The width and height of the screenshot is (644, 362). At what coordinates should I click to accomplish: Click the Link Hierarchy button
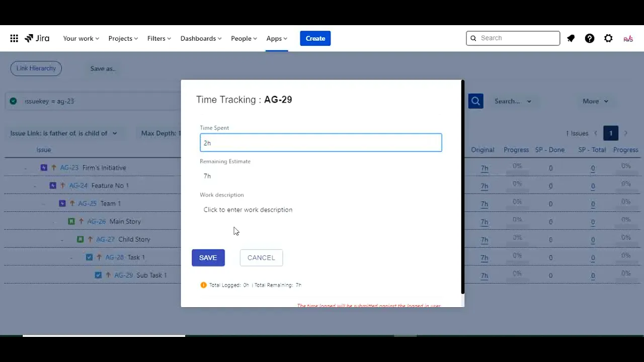36,68
